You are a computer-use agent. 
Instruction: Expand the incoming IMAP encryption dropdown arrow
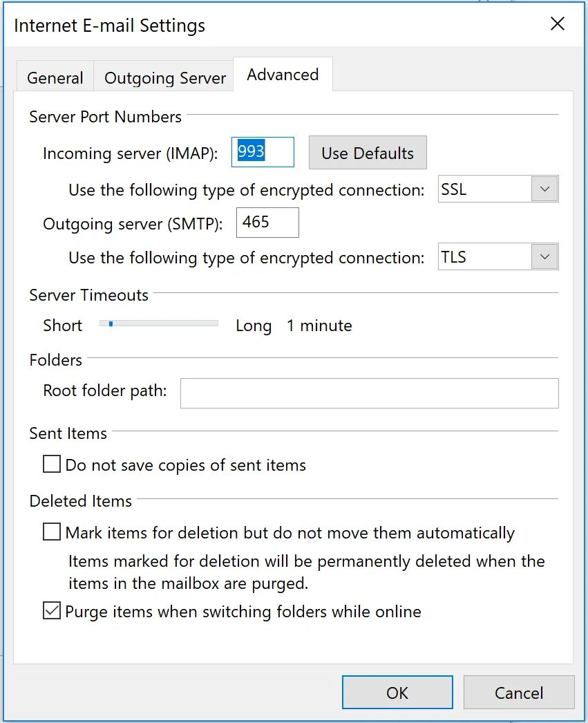click(x=544, y=189)
